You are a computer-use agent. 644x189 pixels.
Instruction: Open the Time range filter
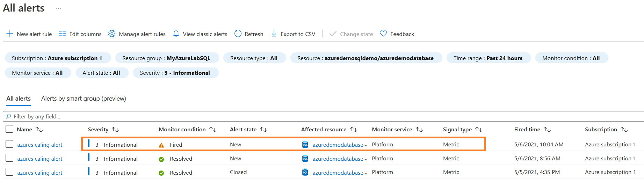pyautogui.click(x=488, y=58)
